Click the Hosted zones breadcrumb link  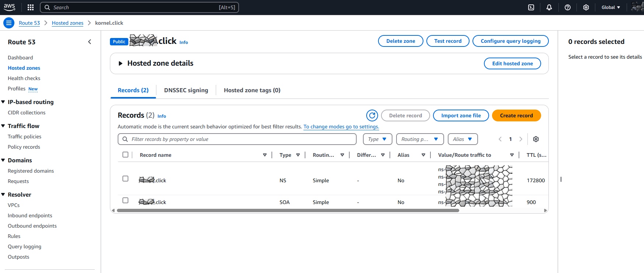pos(67,23)
